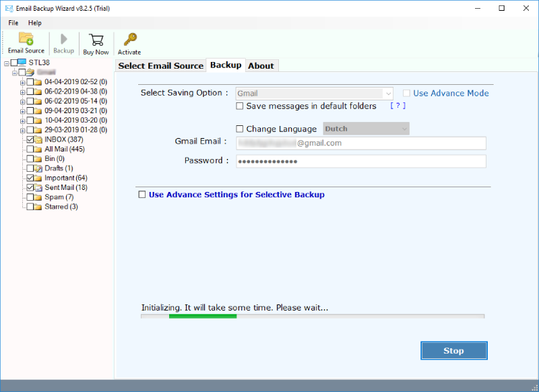
Task: Click the STL38 computer icon
Action: (x=22, y=62)
